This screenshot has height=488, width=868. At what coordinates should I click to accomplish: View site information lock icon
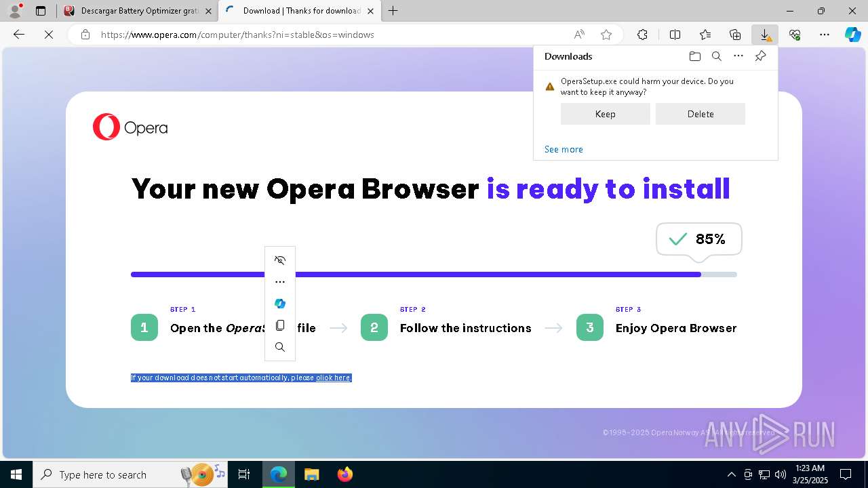[85, 35]
